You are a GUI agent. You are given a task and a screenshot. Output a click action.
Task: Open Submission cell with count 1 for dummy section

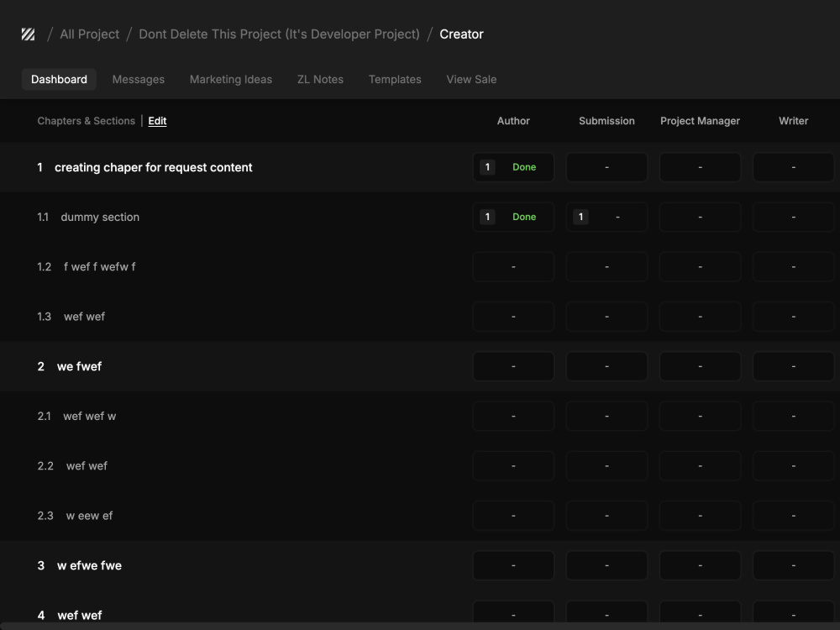click(x=606, y=217)
